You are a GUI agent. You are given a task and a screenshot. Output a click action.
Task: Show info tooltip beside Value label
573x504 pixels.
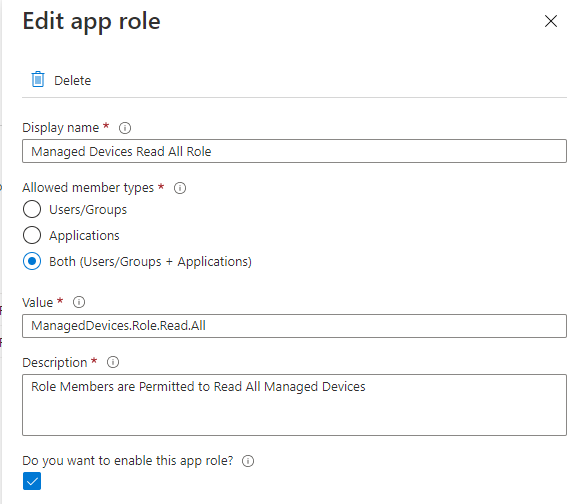[79, 302]
